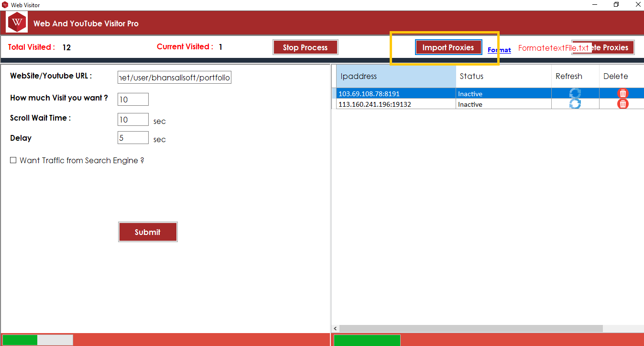This screenshot has height=346, width=644.
Task: Click the Status column header
Action: click(x=503, y=77)
